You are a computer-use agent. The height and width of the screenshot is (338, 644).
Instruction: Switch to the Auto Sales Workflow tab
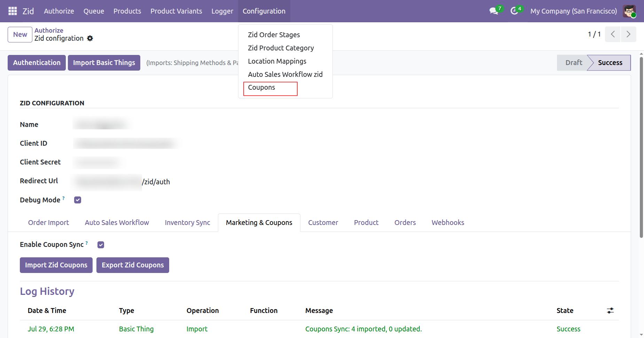tap(117, 223)
